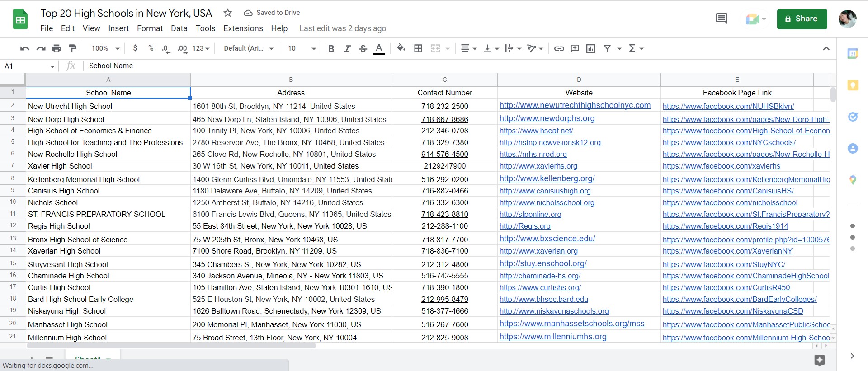868x371 pixels.
Task: Open the Data menu
Action: [179, 28]
